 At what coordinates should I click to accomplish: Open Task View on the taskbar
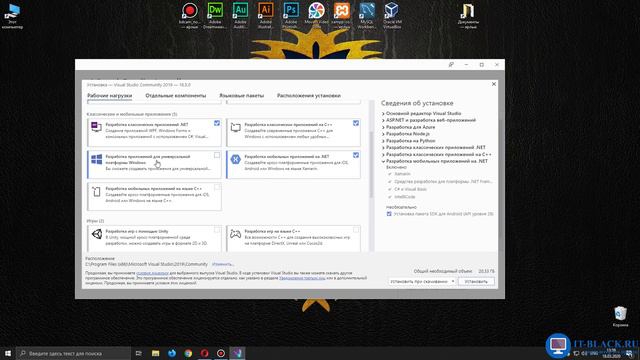(138, 353)
